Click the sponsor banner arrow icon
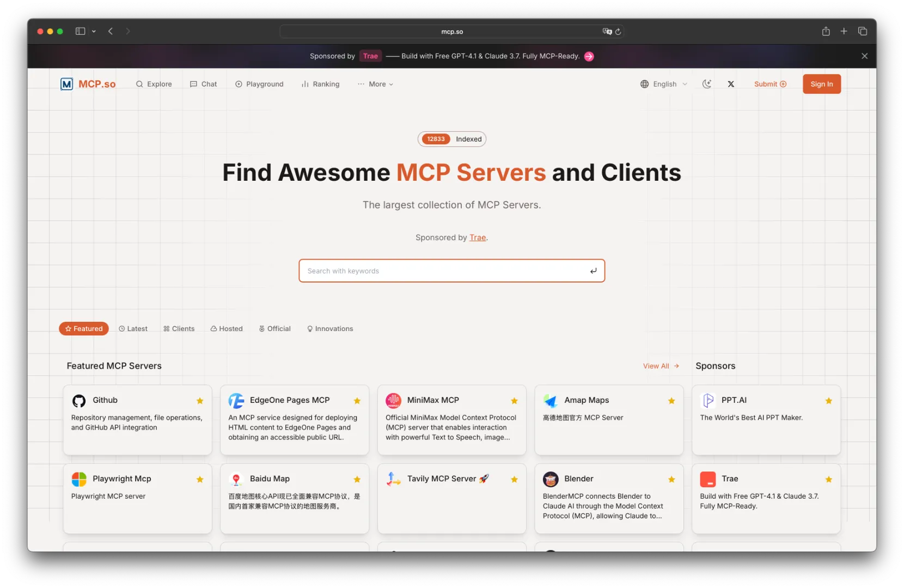Screen dimensions: 904x588 (x=589, y=56)
